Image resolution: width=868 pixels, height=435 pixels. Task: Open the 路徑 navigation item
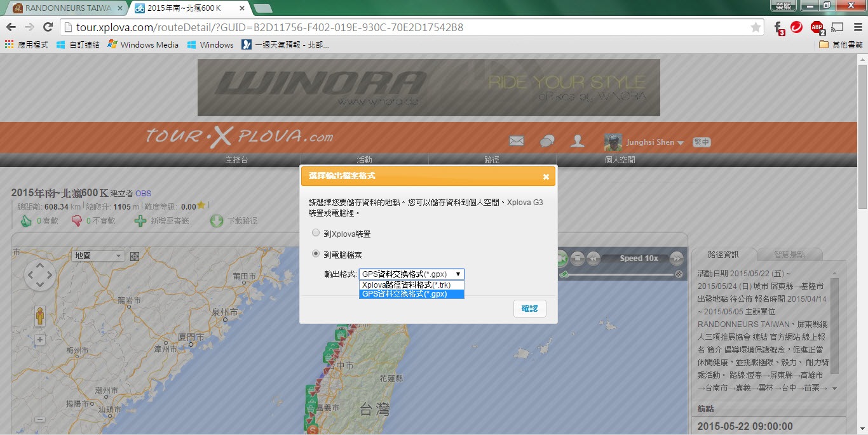click(492, 160)
